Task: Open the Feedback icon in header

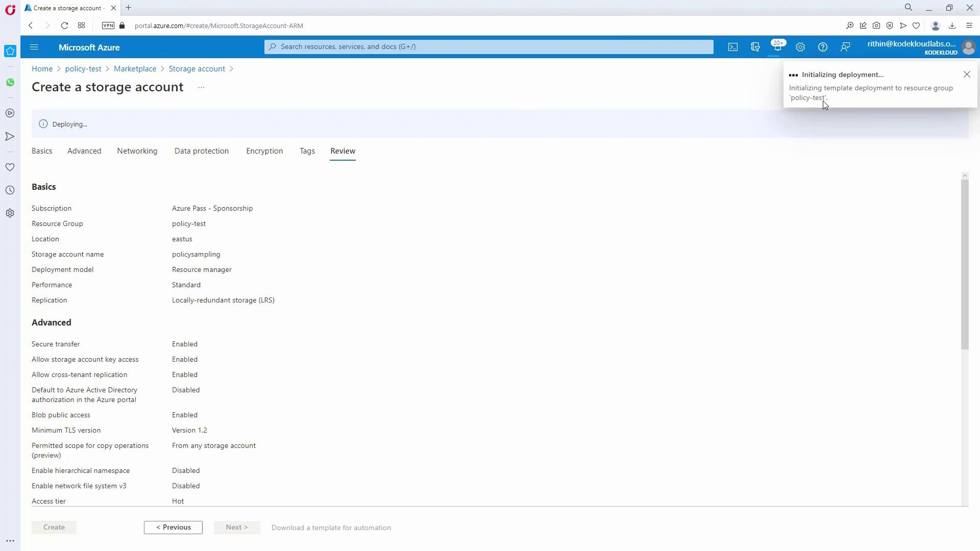Action: point(845,47)
